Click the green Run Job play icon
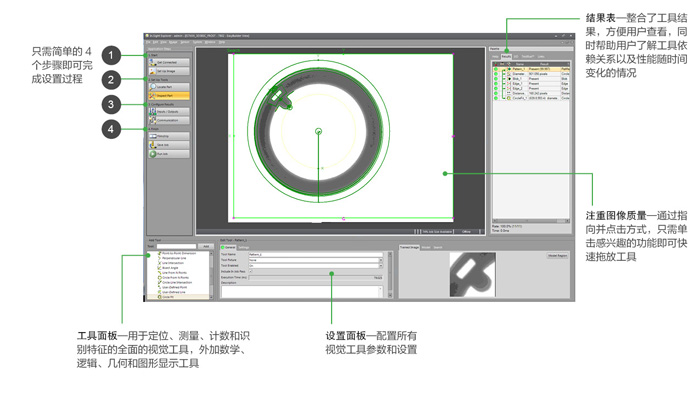The image size is (700, 398). coord(153,154)
